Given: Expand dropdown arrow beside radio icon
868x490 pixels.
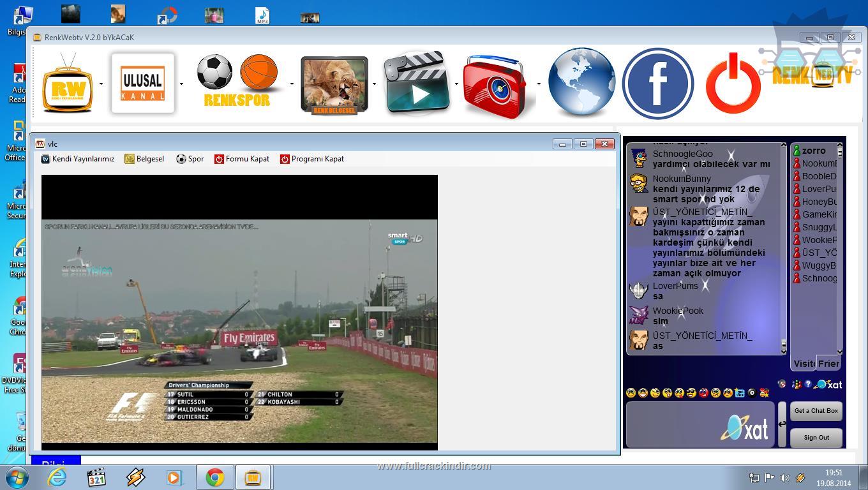Looking at the screenshot, I should tap(539, 84).
